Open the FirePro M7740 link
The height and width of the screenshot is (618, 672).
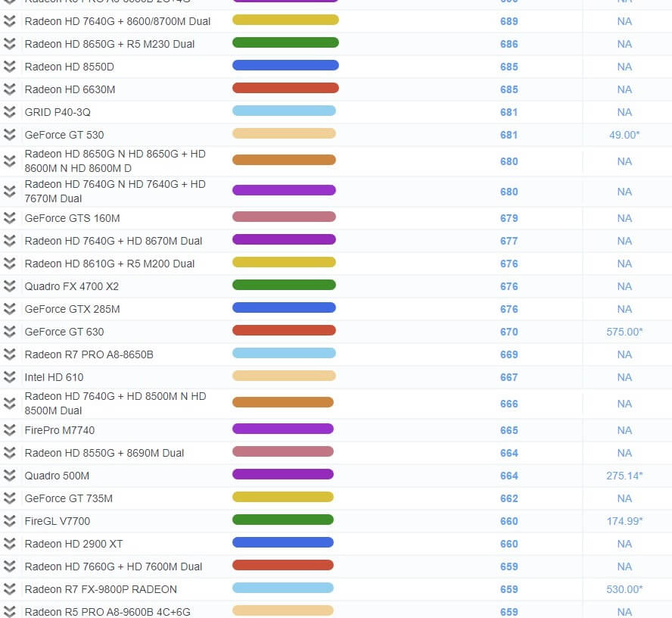[x=60, y=431]
